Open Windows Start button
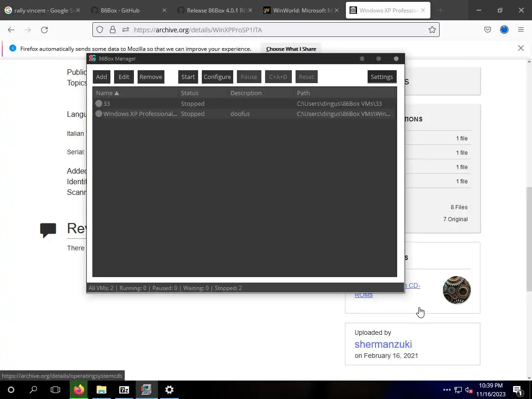Screen dimensions: 532x399 [x=11, y=390]
